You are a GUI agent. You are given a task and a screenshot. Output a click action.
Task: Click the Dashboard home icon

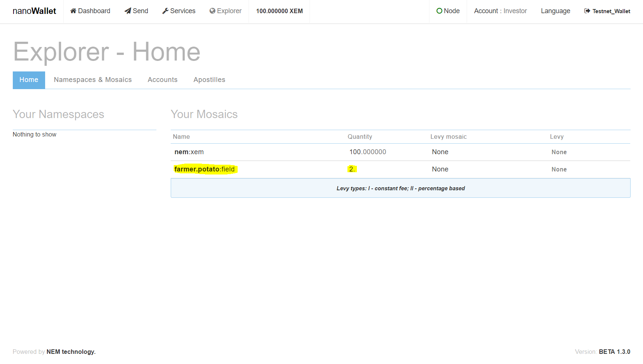pos(73,11)
